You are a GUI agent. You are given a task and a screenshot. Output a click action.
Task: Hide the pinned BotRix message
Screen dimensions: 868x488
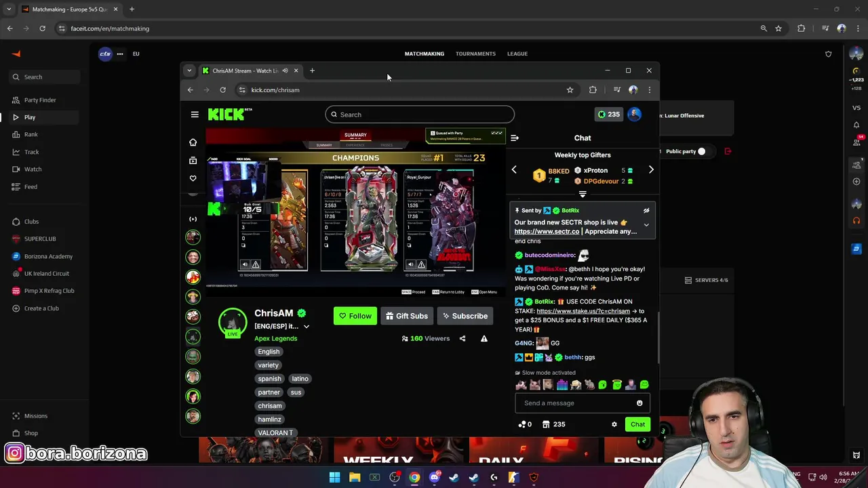[x=646, y=211]
